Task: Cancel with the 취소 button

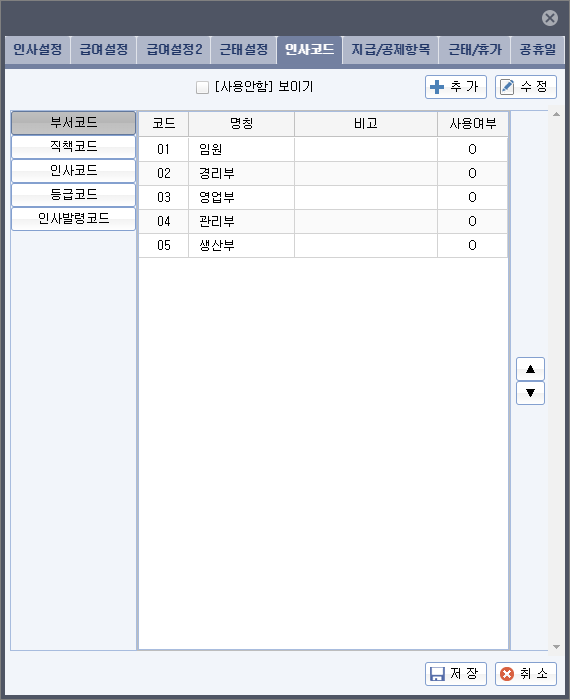Action: (526, 674)
